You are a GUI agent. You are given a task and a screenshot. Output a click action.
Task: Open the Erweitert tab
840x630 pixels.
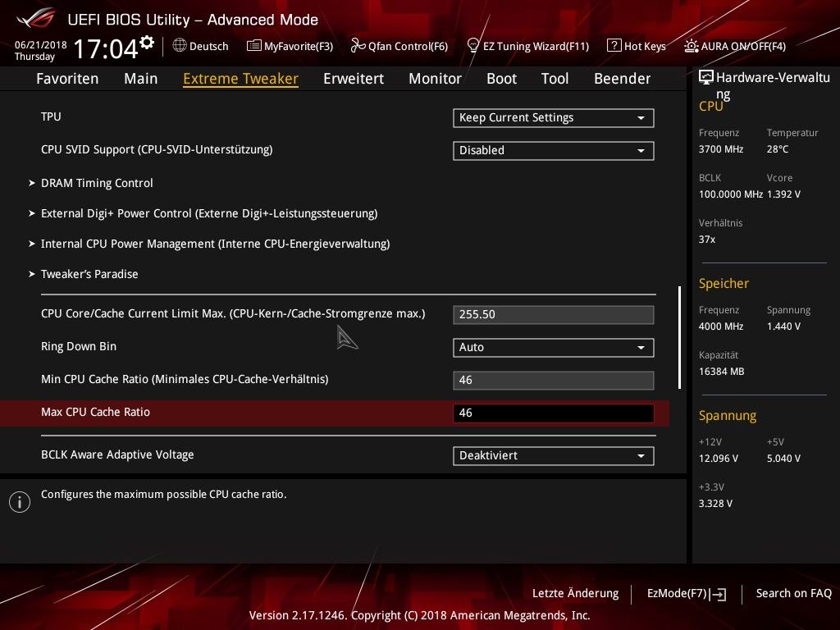(354, 79)
